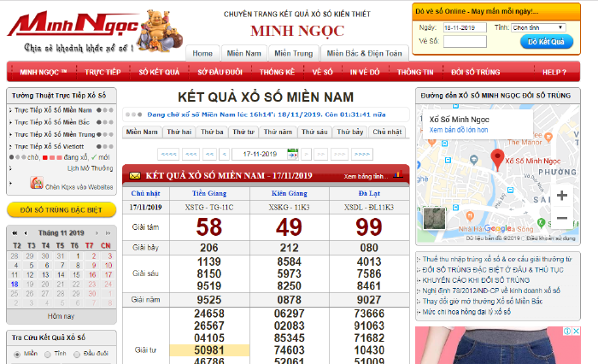The image size is (598, 364).
Task: Open the Home tab
Action: pyautogui.click(x=202, y=54)
